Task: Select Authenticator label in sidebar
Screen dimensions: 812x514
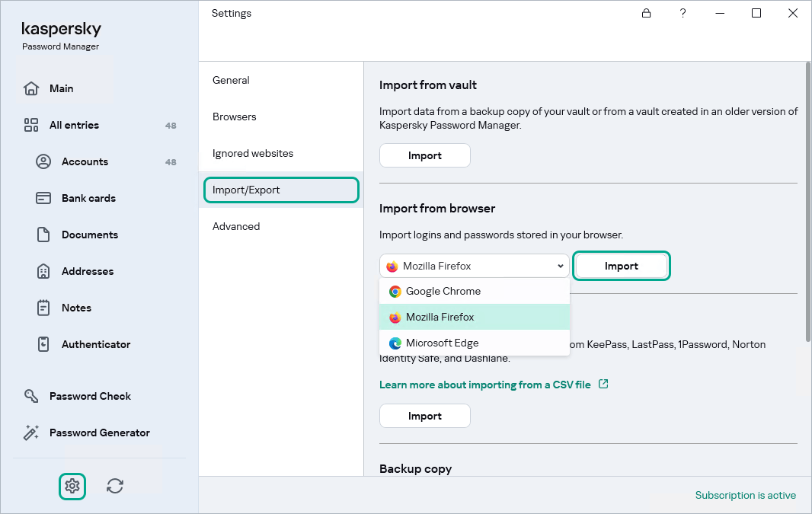Action: point(96,344)
